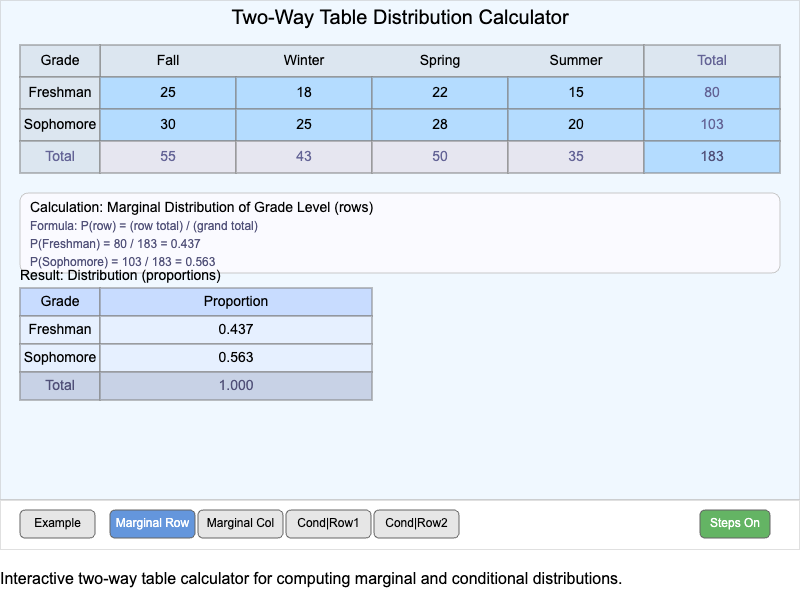This screenshot has width=800, height=600.
Task: Edit the Sophomore Fall value of 30
Action: (x=167, y=124)
